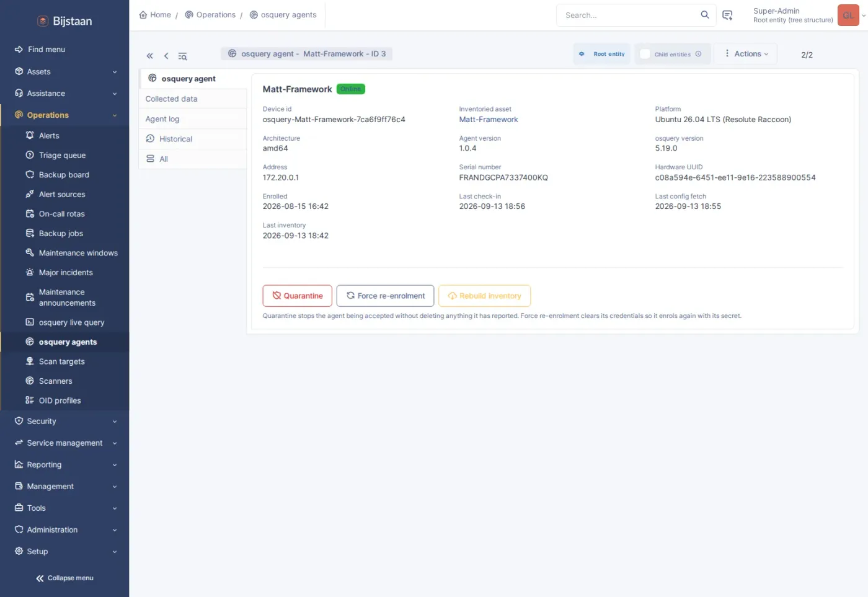Select the All tab
Screen dimensions: 868x597
(193, 159)
